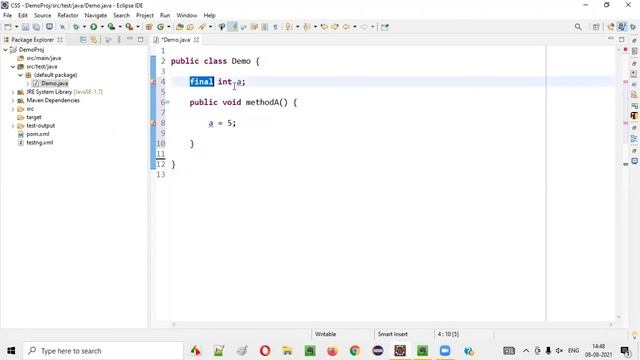This screenshot has width=640, height=360.
Task: Open the New Java Class dropdown arrow
Action: (x=169, y=27)
